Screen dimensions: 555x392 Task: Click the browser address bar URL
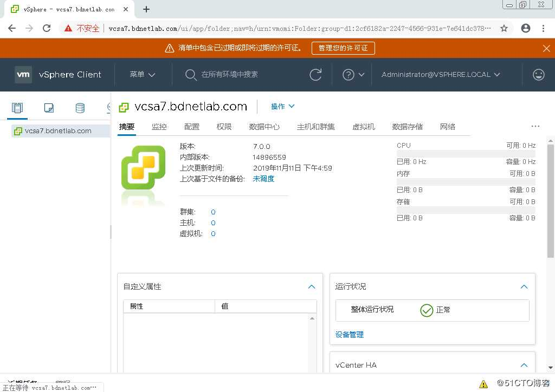[299, 28]
